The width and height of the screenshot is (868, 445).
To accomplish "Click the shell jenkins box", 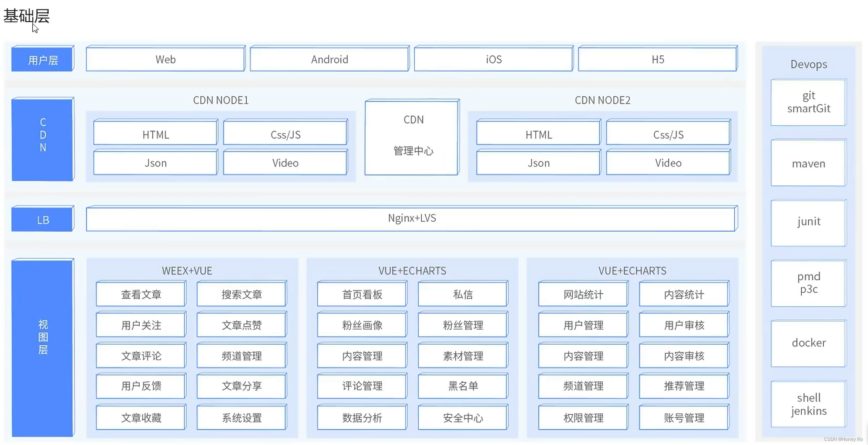I will tap(808, 404).
